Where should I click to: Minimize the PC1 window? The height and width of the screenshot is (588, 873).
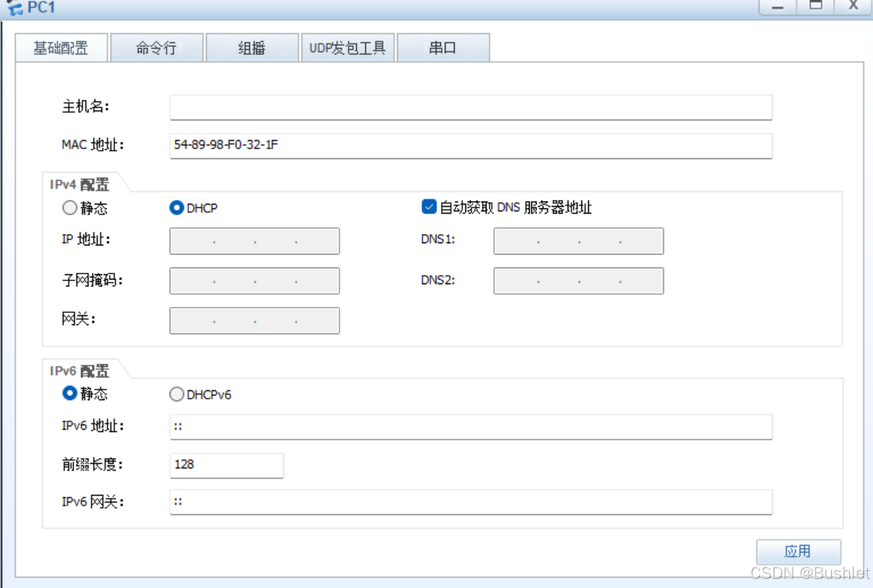click(778, 7)
